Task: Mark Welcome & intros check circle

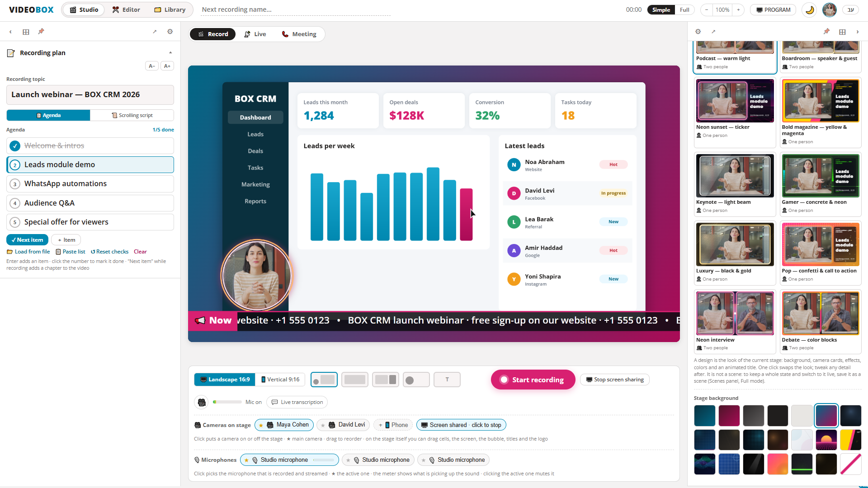Action: tap(15, 145)
